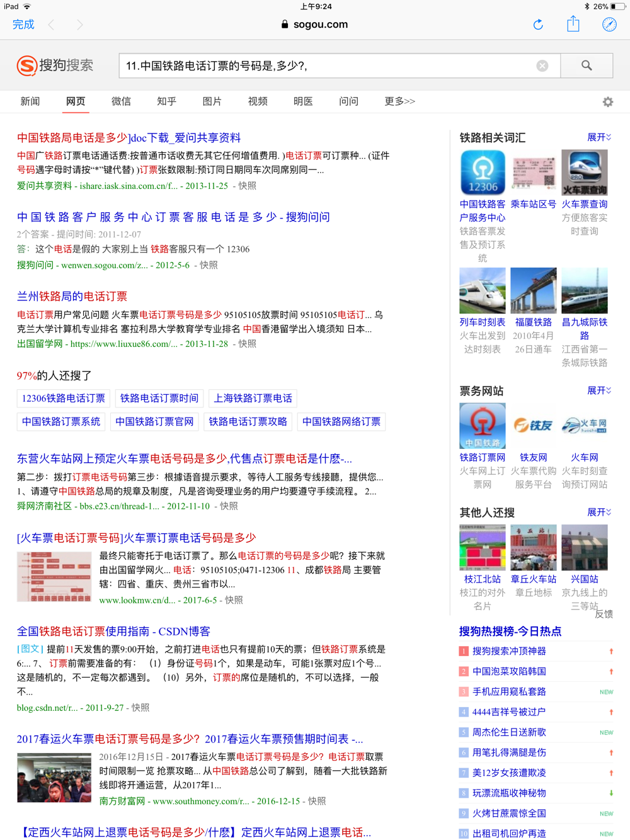The height and width of the screenshot is (840, 630).
Task: Open the 福厦铁路 bridge image
Action: pos(534,290)
